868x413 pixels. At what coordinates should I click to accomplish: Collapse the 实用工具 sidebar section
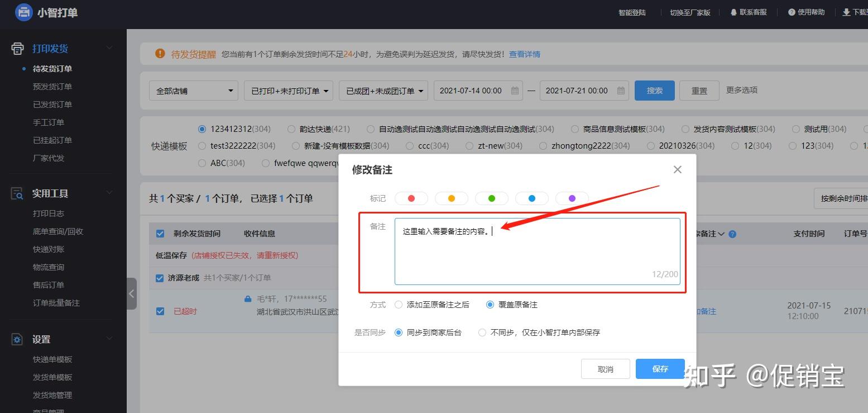coord(109,193)
